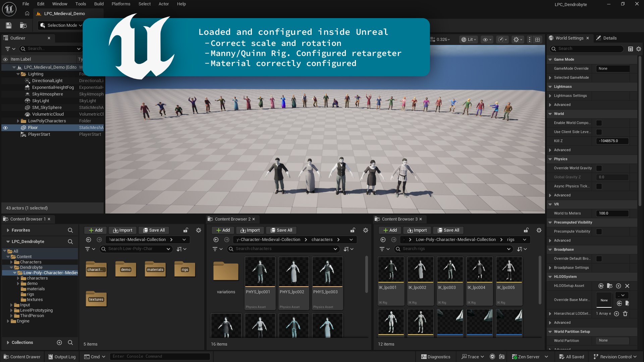This screenshot has height=362, width=644.
Task: Open the Outliner filter options icon
Action: tap(10, 49)
